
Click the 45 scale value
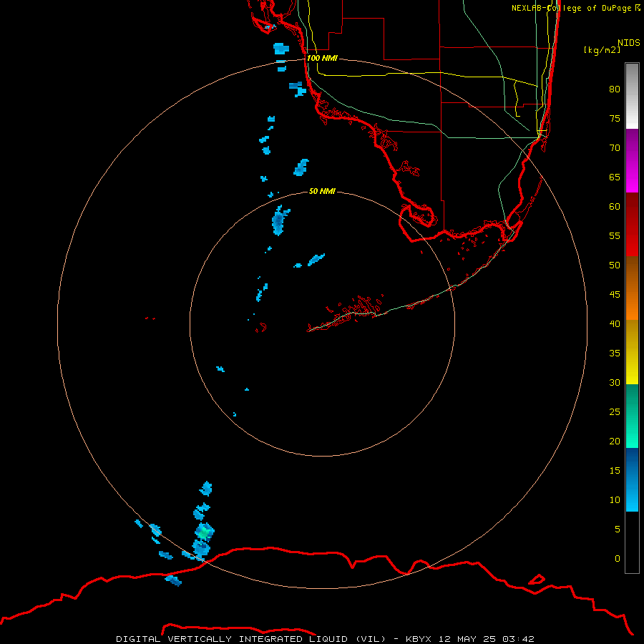coord(615,295)
